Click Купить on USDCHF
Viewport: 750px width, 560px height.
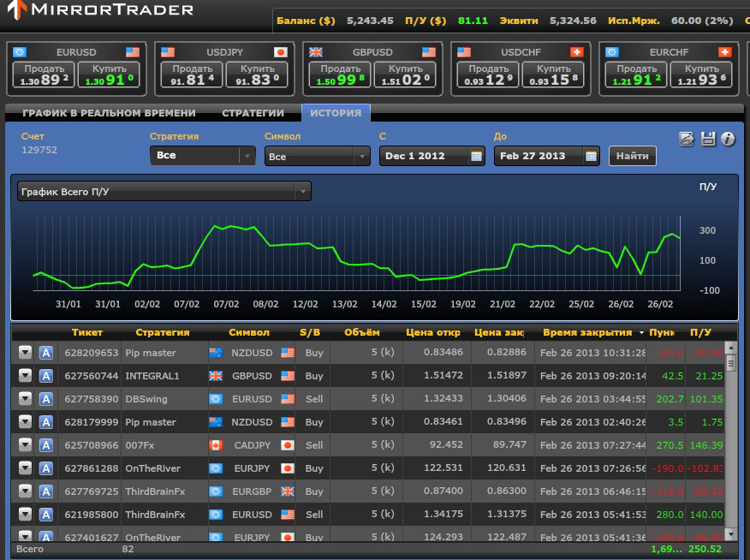pyautogui.click(x=554, y=74)
